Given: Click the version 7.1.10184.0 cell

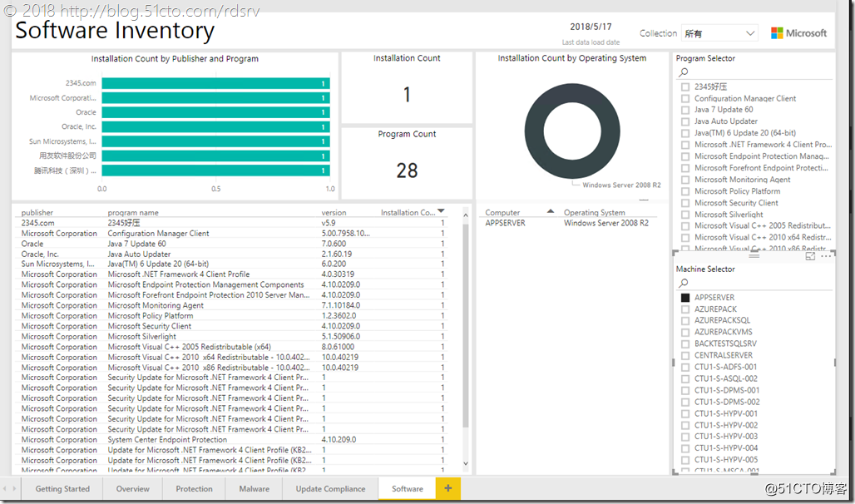Looking at the screenshot, I should point(341,305).
